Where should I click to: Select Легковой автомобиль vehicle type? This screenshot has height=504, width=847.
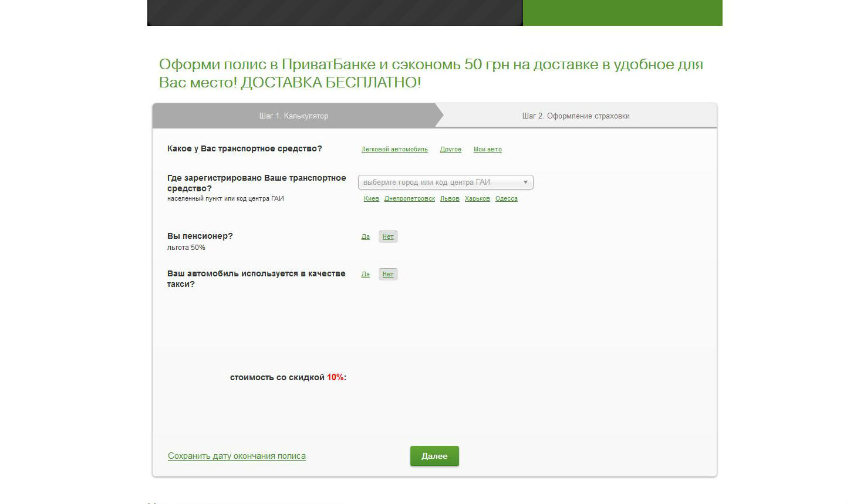[x=394, y=149]
